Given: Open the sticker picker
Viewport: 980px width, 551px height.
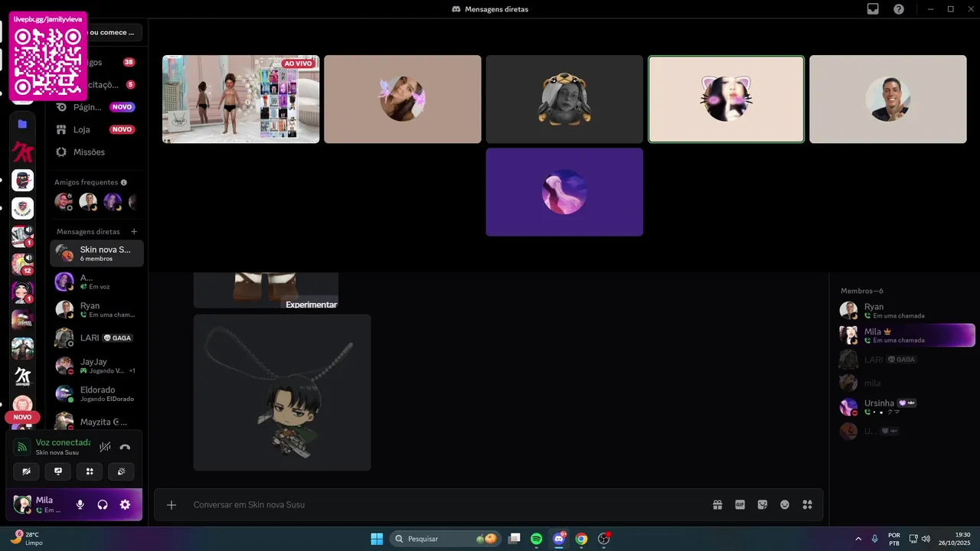Looking at the screenshot, I should pyautogui.click(x=763, y=505).
